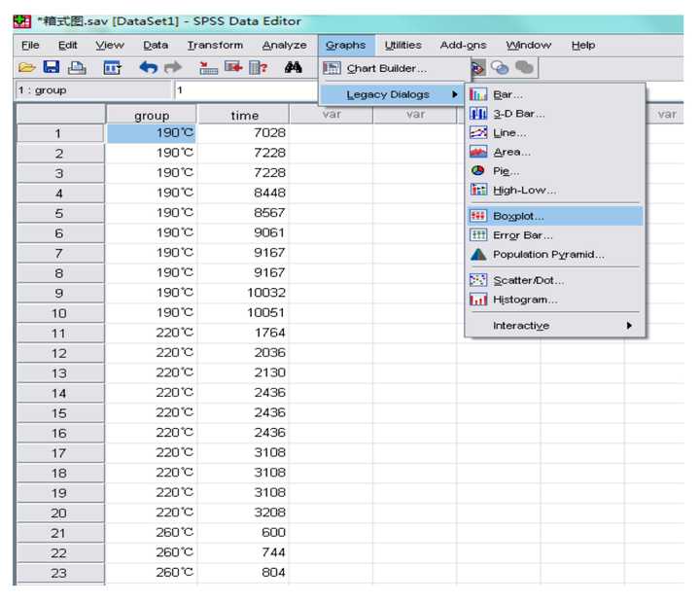The height and width of the screenshot is (602, 700).
Task: Click the Population Pyramid icon
Action: tap(478, 254)
